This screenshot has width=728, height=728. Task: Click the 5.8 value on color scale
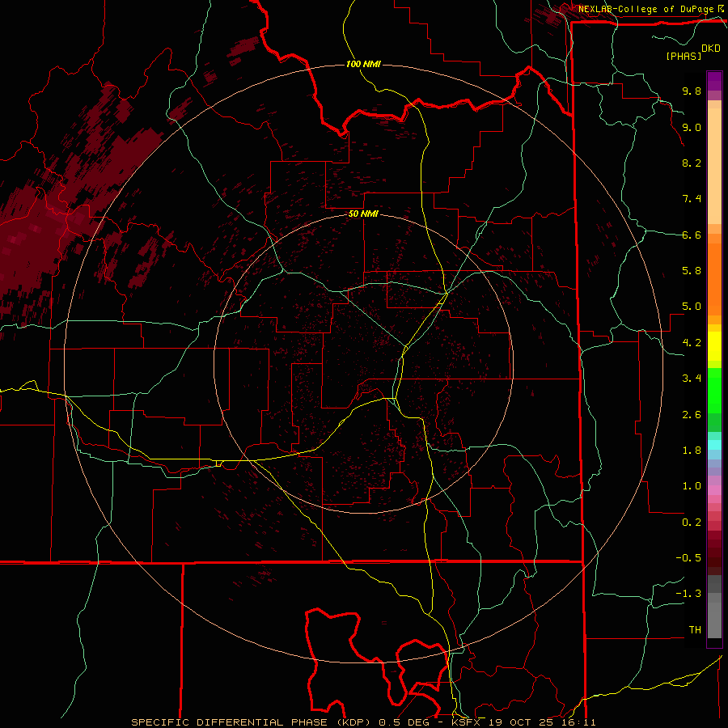[692, 271]
